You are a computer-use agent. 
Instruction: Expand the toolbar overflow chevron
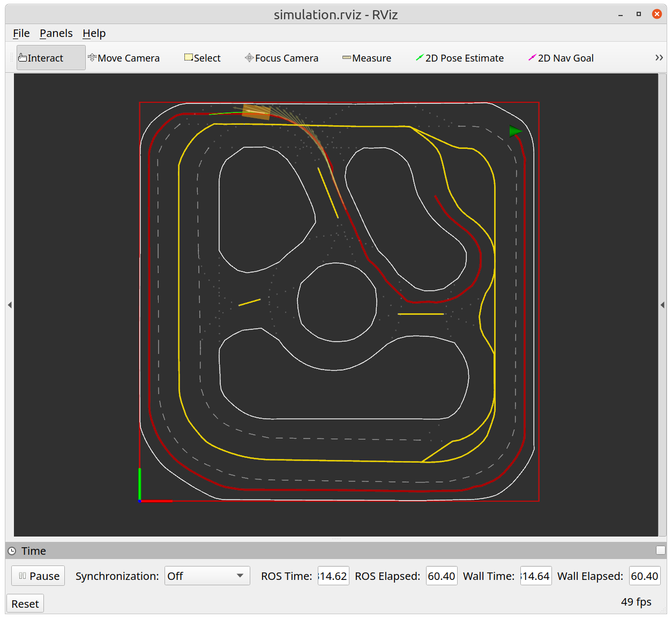pos(659,58)
